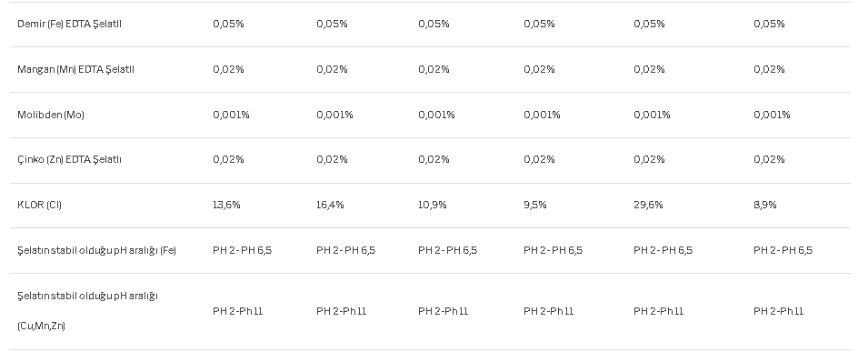Select the KLOR (Cl) row label
This screenshot has width=868, height=352.
(39, 205)
